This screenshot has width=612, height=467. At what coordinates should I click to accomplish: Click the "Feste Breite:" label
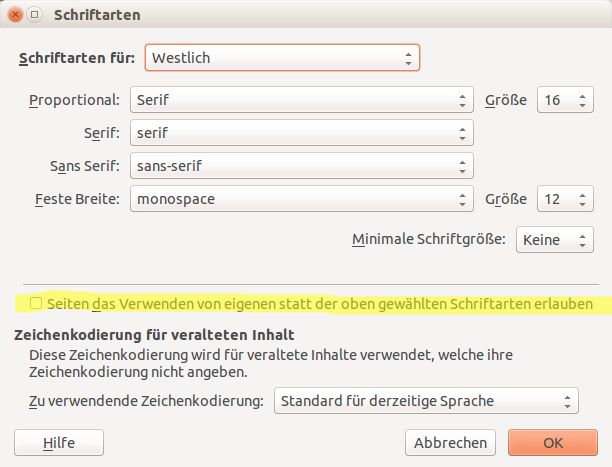75,199
